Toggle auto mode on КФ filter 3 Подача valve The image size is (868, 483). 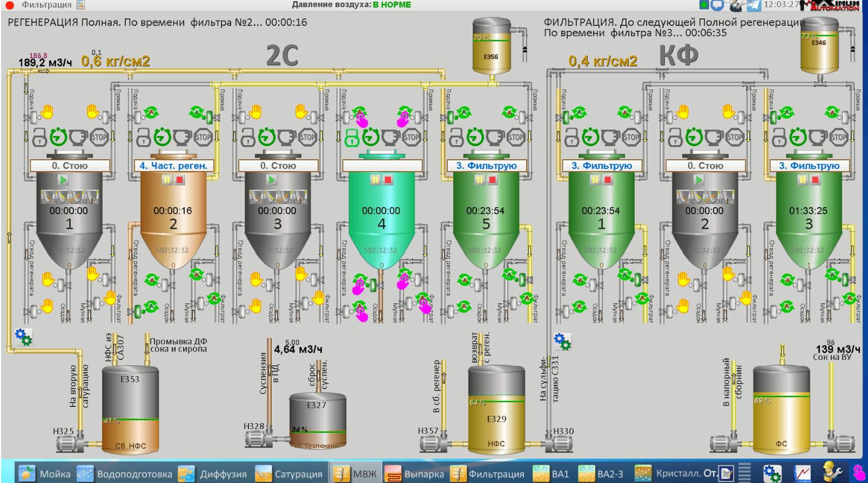pos(786,112)
